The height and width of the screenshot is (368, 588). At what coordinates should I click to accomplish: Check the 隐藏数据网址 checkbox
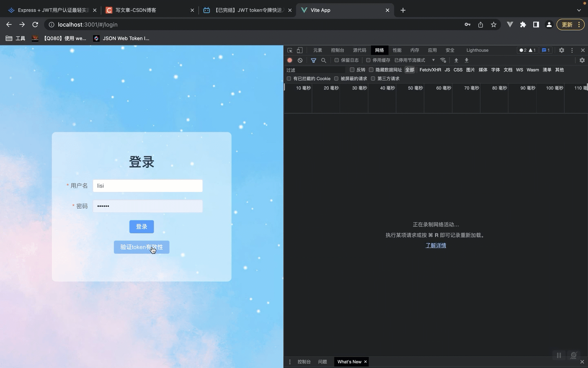pos(371,70)
